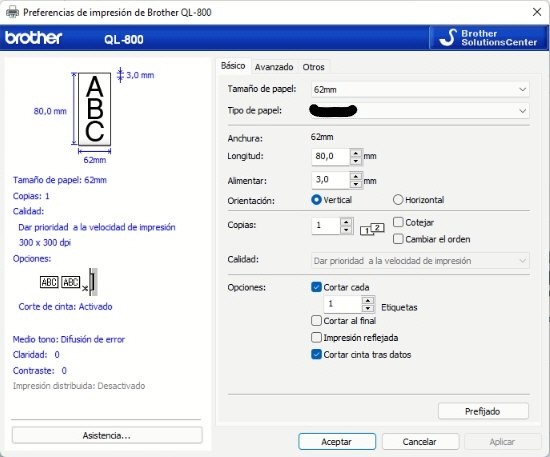Image resolution: width=550 pixels, height=457 pixels.
Task: Open the Brother Solutions Center link
Action: (x=489, y=38)
